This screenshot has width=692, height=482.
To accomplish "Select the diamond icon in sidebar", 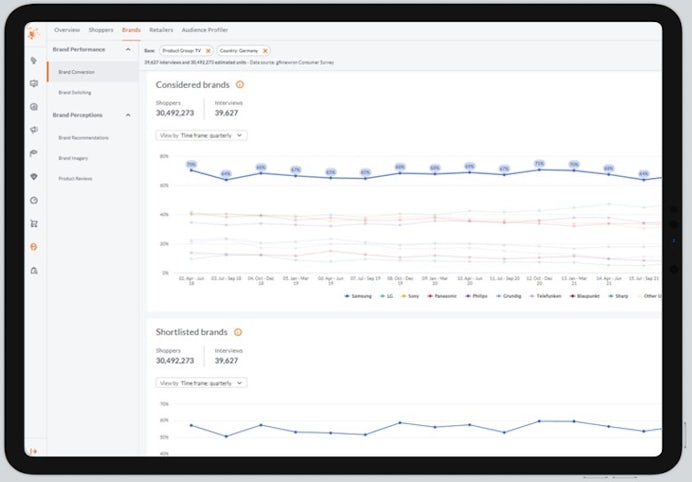I will 34,177.
